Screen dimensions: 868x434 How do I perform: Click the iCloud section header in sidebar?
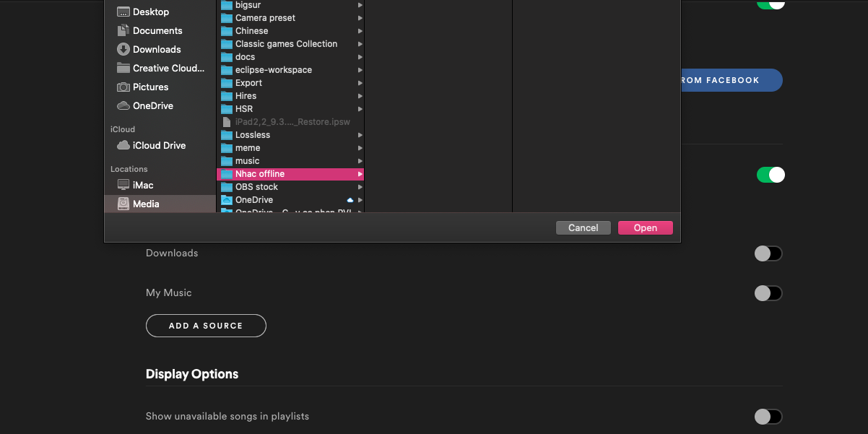pyautogui.click(x=123, y=129)
